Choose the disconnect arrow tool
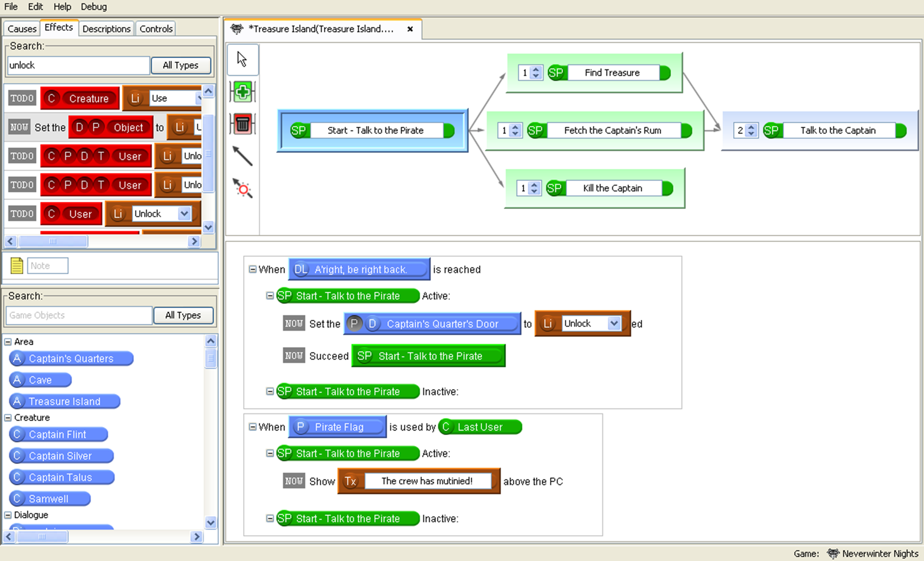924x561 pixels. 242,188
